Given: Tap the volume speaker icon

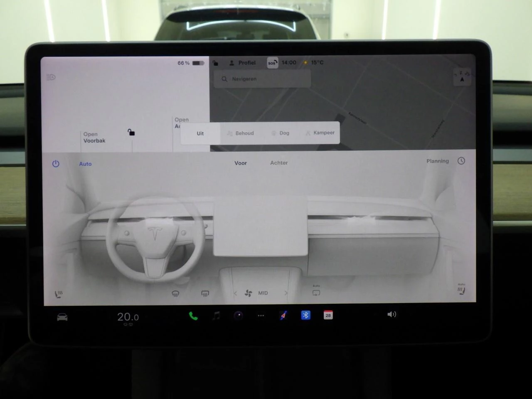Looking at the screenshot, I should coord(392,314).
